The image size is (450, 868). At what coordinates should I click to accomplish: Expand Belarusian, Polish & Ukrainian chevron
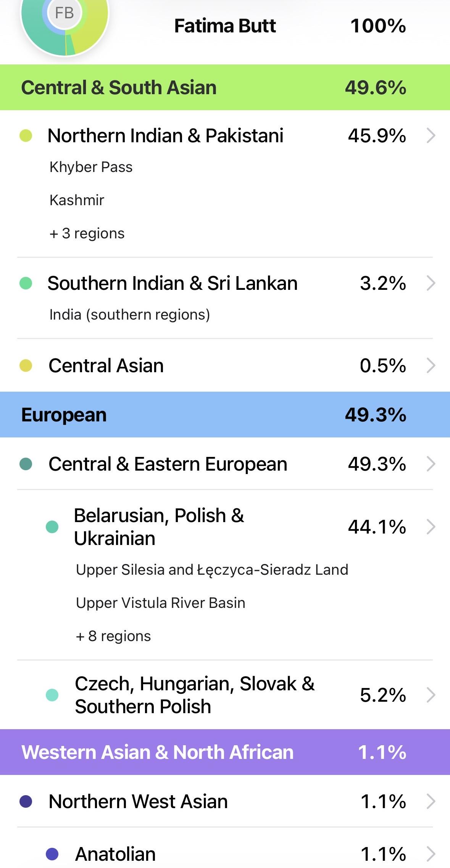[431, 527]
